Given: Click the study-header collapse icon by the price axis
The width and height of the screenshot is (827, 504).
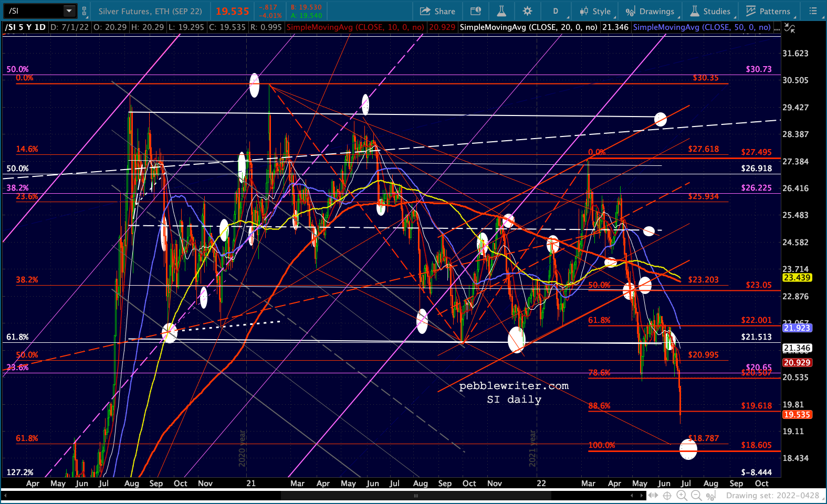Looking at the screenshot, I should point(790,28).
